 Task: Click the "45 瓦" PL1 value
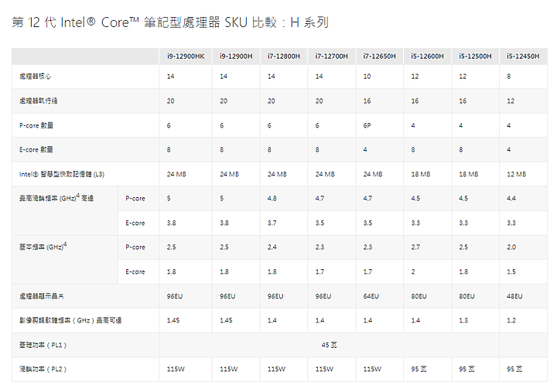[329, 345]
